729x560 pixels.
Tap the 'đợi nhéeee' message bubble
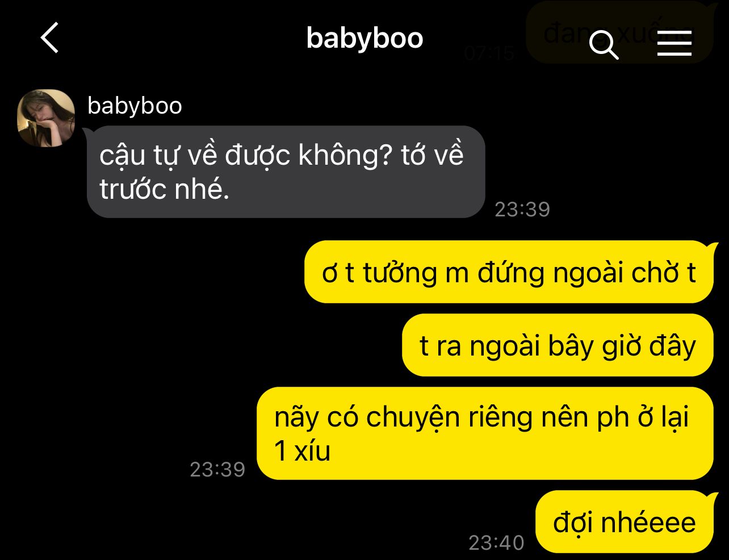pos(624,522)
